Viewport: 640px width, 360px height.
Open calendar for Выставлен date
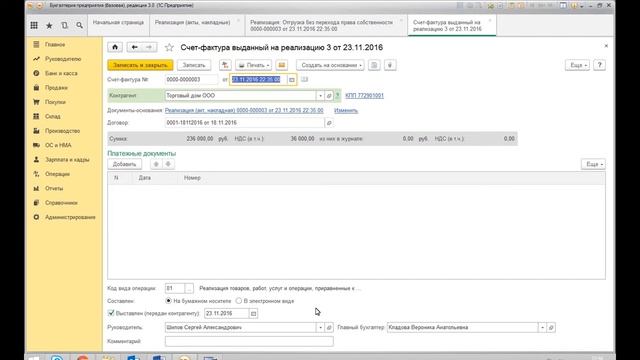coord(253,313)
